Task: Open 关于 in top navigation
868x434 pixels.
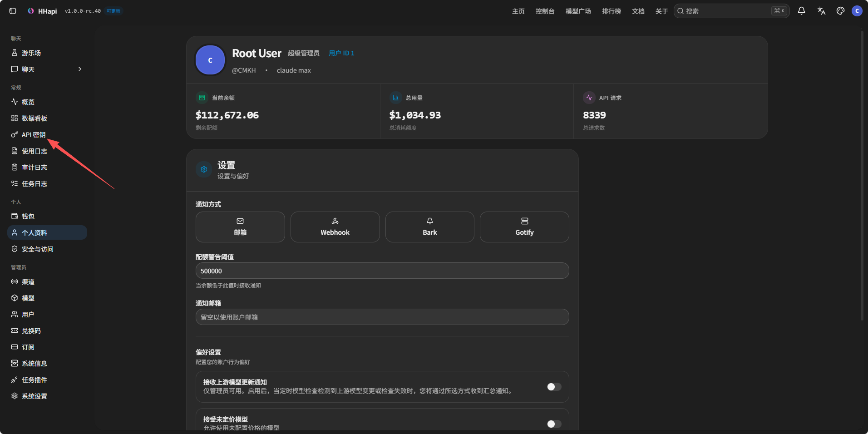Action: click(x=662, y=11)
